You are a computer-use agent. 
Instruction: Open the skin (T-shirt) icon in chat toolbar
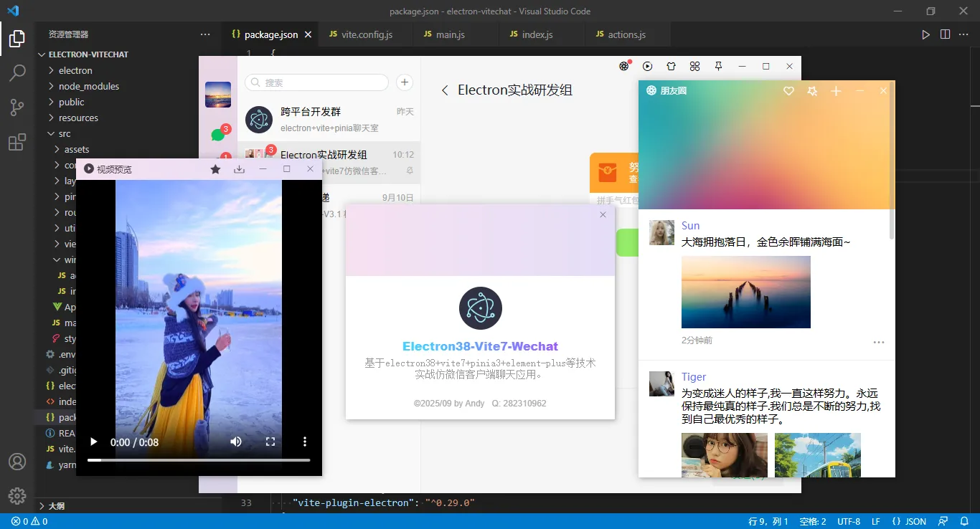point(671,66)
